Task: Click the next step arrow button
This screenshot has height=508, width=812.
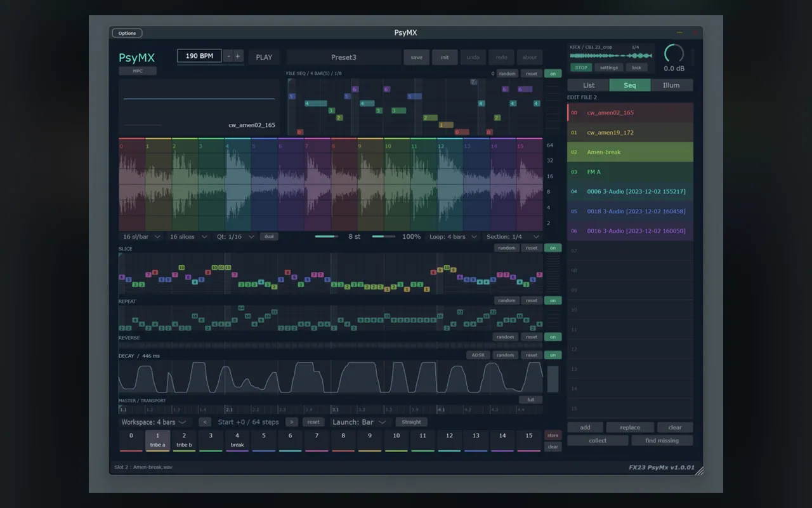Action: [x=291, y=422]
